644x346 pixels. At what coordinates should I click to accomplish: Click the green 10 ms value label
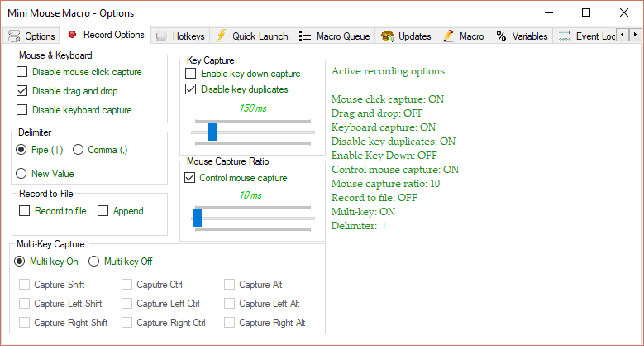[x=250, y=195]
